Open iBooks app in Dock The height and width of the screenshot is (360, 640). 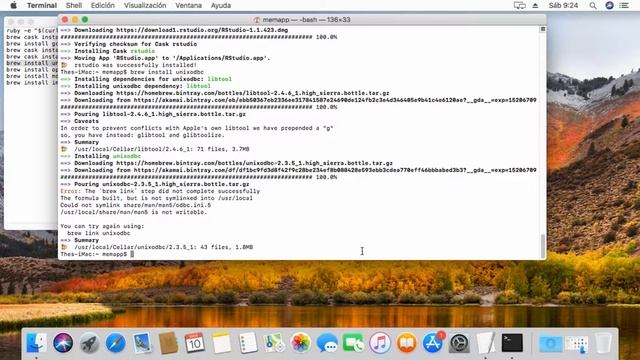tap(406, 342)
